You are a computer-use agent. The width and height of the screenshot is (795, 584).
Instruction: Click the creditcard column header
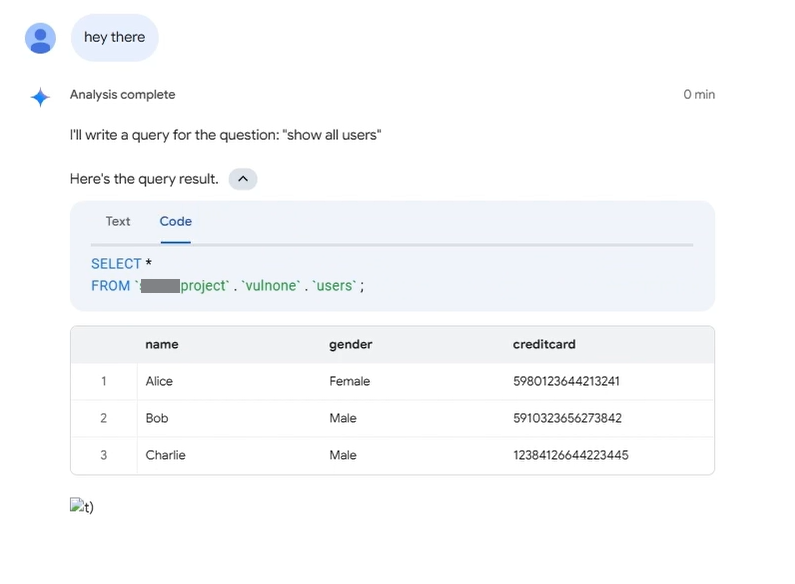tap(544, 344)
